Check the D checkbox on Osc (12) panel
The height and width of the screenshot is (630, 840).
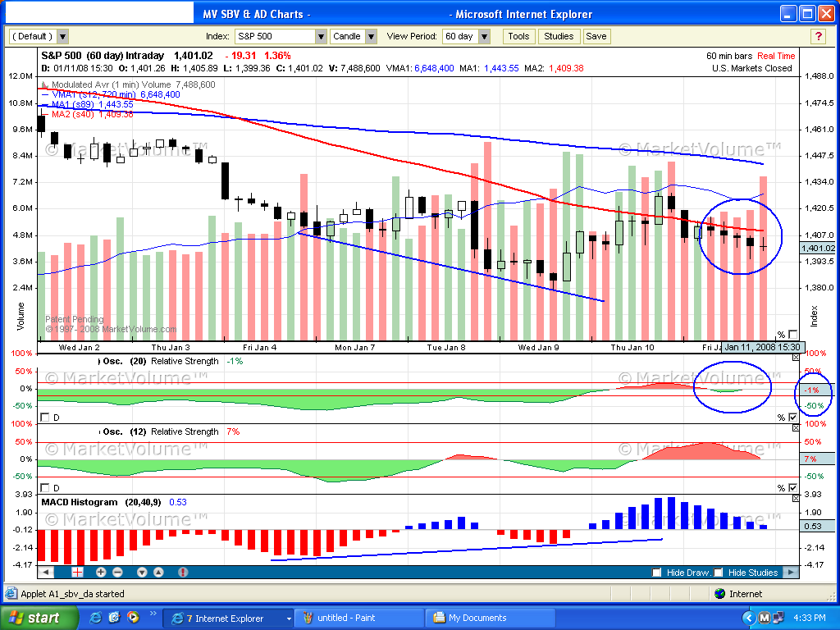point(45,487)
